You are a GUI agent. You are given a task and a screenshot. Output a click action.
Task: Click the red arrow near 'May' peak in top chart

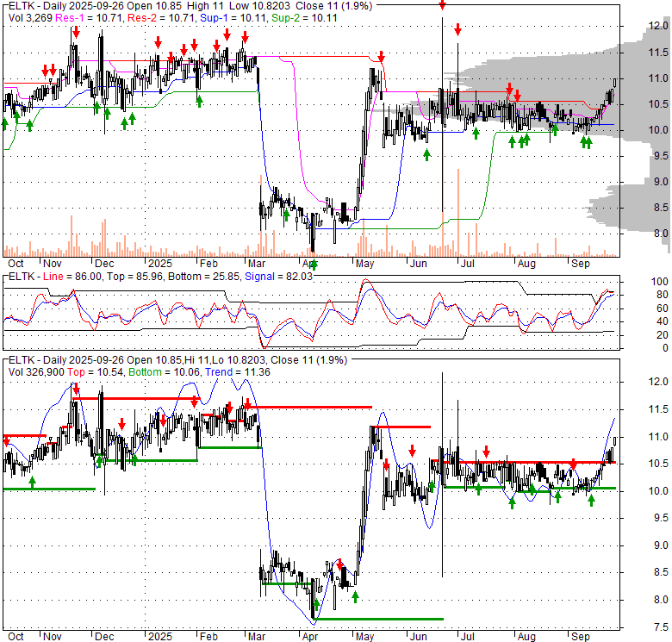tap(381, 56)
